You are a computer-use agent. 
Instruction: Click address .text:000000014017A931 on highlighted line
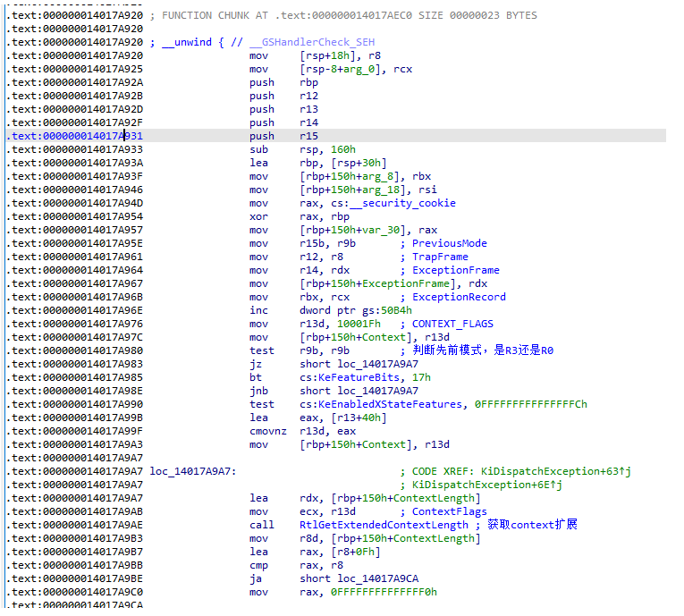[74, 136]
